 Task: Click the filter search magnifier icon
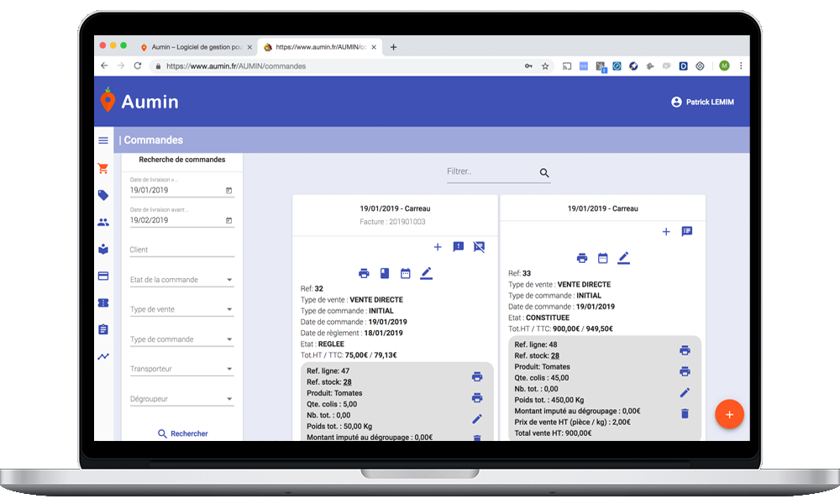(544, 173)
